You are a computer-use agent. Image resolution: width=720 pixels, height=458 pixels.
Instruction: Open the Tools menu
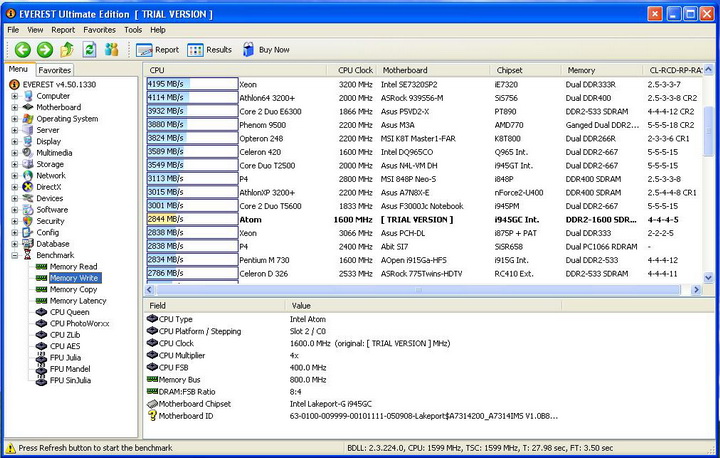133,30
